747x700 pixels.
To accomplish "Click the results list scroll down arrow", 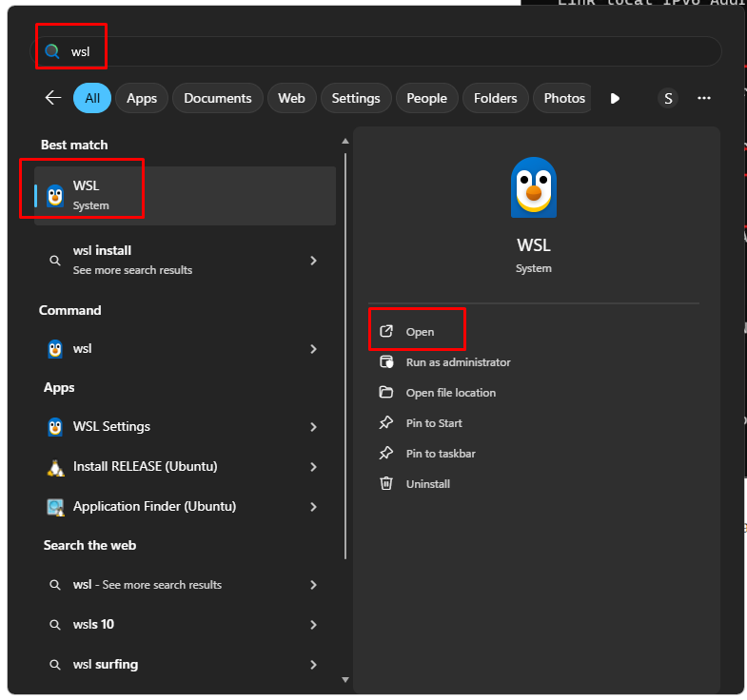I will coord(345,680).
